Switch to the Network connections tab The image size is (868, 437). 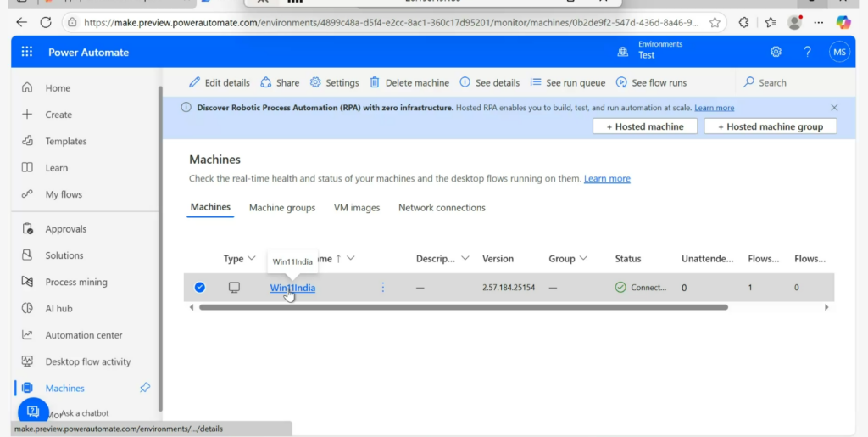pos(442,208)
